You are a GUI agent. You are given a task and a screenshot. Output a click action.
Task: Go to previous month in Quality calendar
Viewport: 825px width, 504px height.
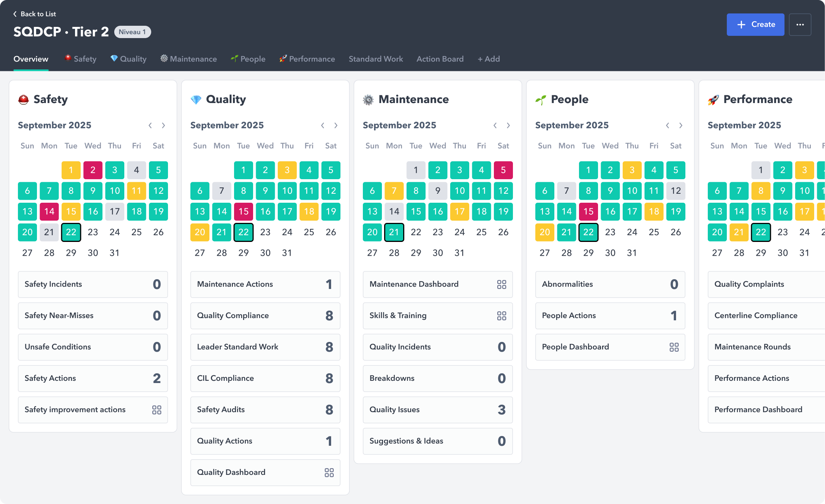[x=323, y=125]
